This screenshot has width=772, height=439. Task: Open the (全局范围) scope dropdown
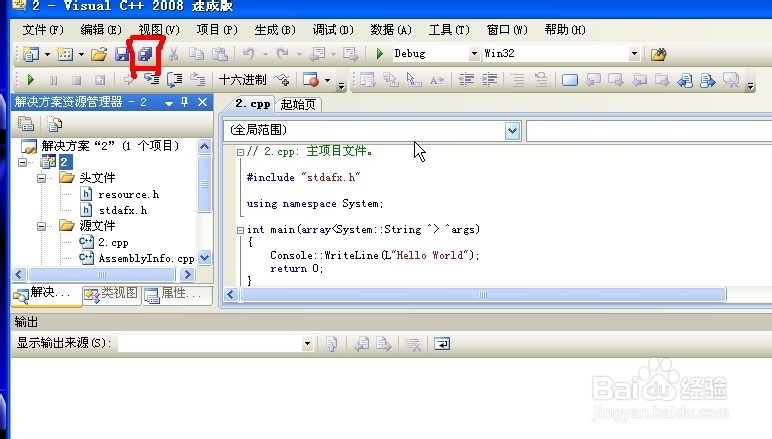click(512, 131)
